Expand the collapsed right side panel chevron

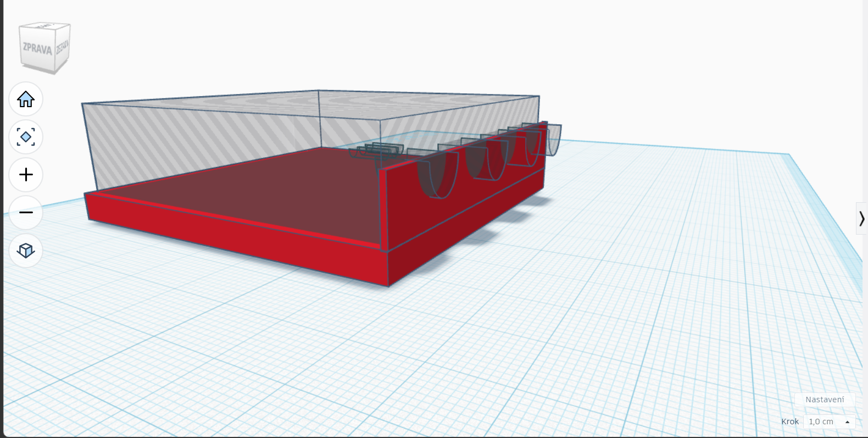pyautogui.click(x=861, y=219)
